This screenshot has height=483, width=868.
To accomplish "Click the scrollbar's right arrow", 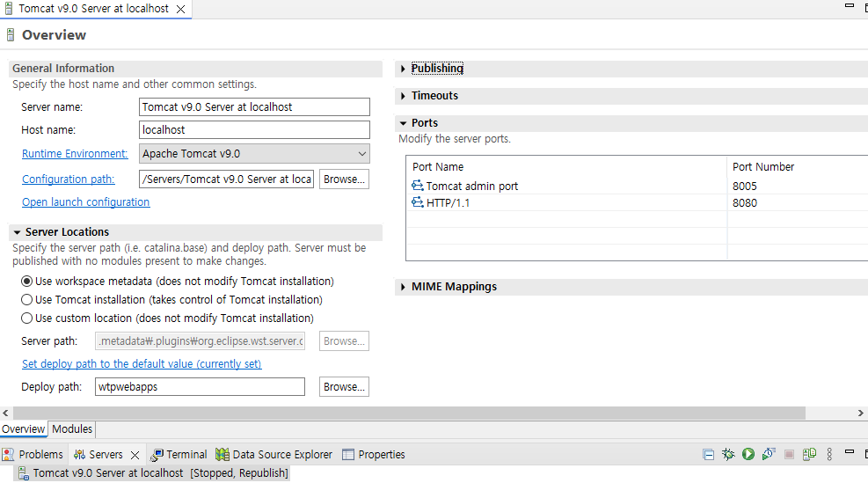I will click(x=861, y=413).
